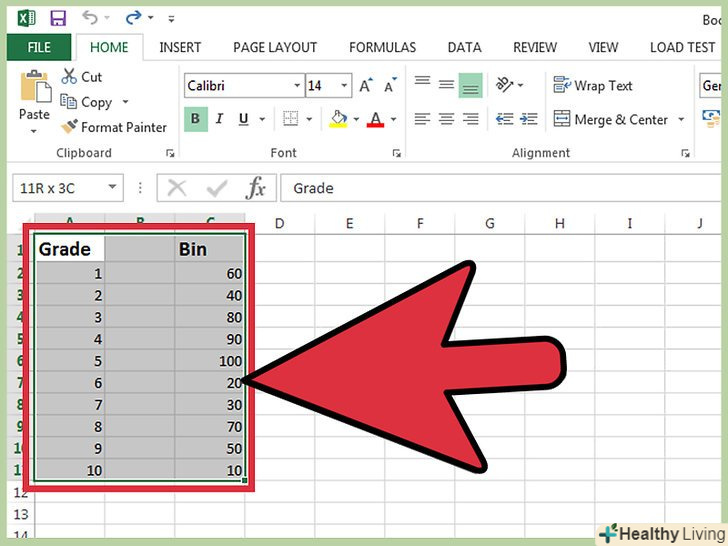Open the Customize Quick Access Toolbar arrow
Screen dimensions: 728x546
[x=171, y=19]
